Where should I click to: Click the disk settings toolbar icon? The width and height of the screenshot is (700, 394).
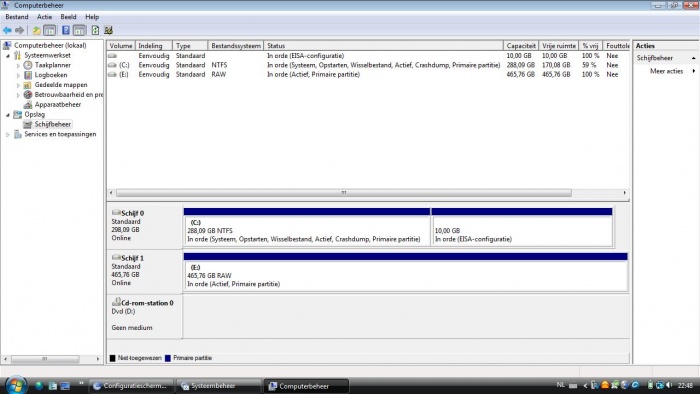(x=108, y=30)
